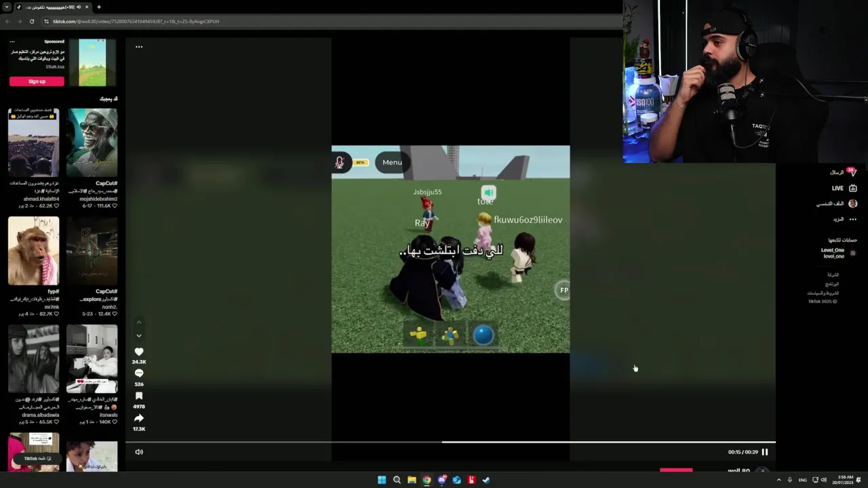Viewport: 868px width, 488px height.
Task: Open the ENG language switcher
Action: [803, 480]
